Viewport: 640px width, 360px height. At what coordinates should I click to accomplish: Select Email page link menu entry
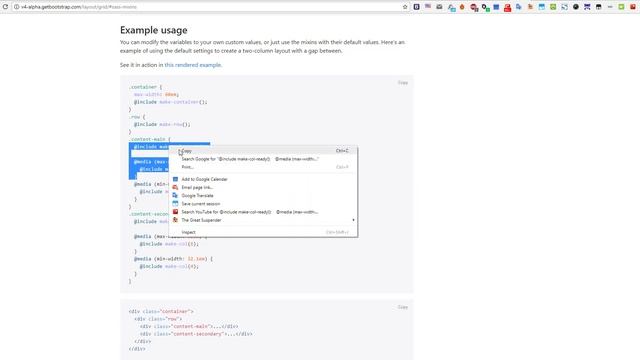pos(263,187)
